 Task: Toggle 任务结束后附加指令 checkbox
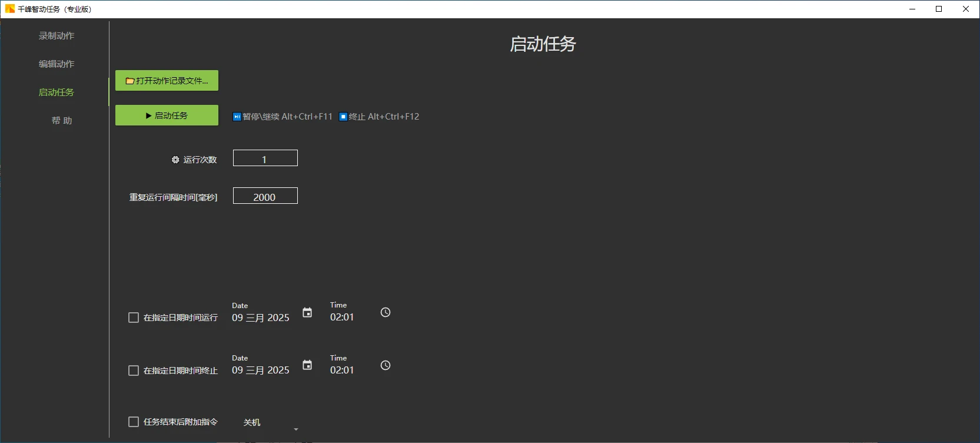point(134,422)
